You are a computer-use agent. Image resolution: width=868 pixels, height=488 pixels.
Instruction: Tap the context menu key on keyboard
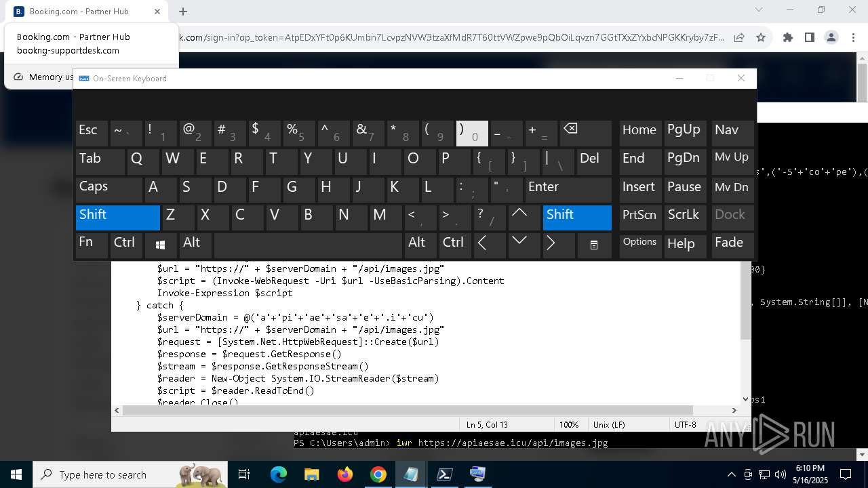tap(594, 245)
